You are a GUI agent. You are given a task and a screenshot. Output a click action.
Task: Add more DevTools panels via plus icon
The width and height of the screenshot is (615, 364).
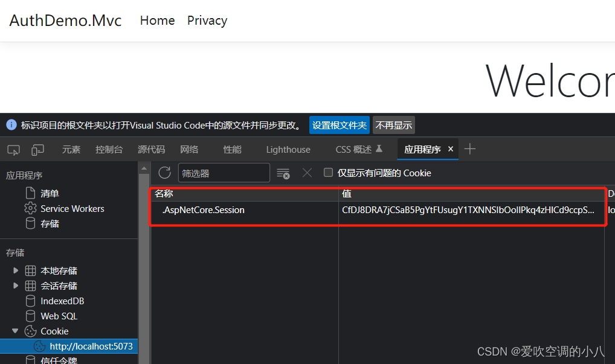click(x=469, y=148)
